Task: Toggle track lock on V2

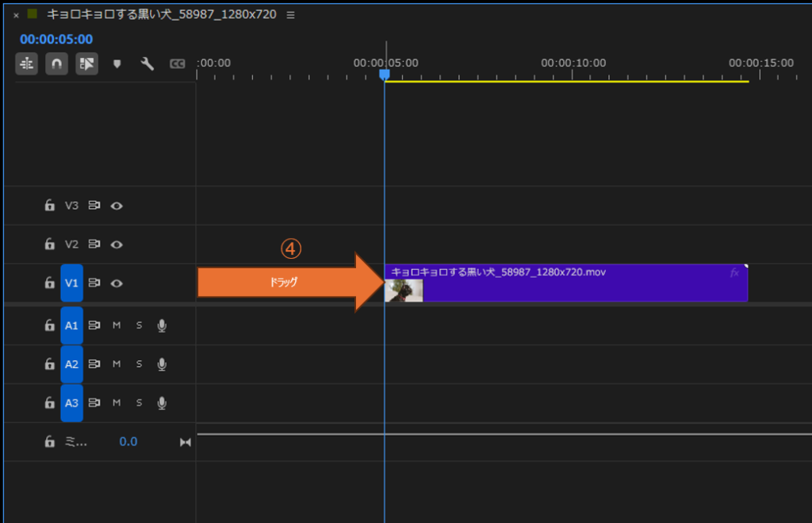Action: 49,244
